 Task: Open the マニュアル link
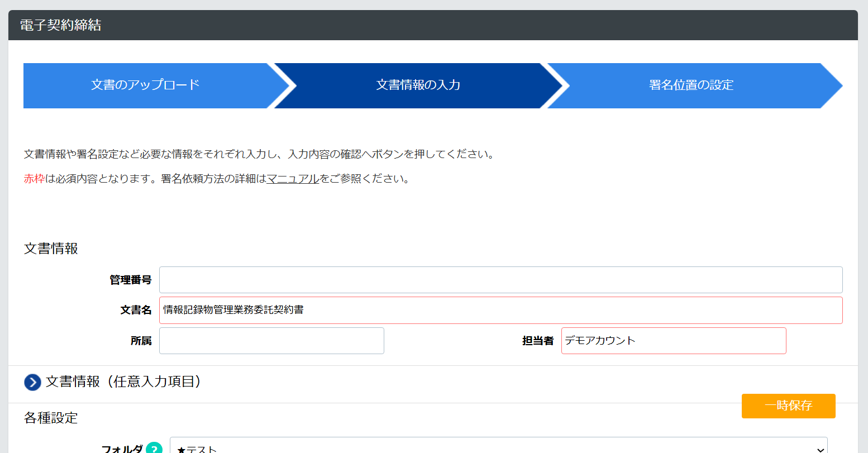[x=293, y=179]
